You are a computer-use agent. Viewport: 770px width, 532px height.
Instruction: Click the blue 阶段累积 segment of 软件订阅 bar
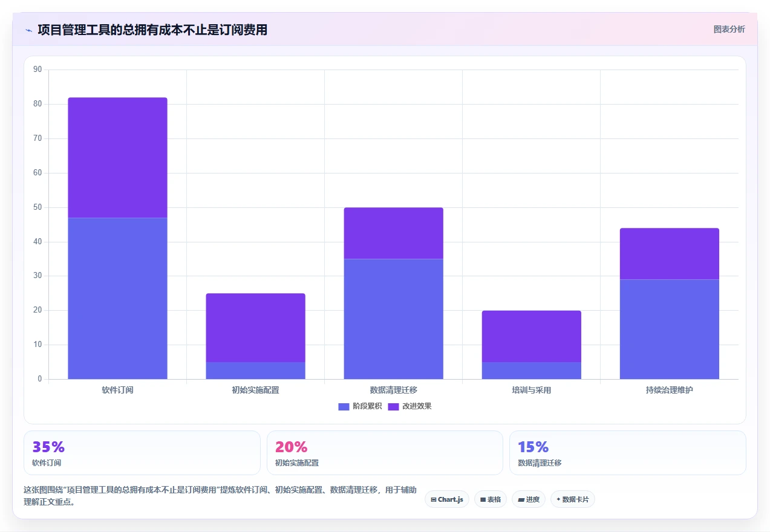(117, 298)
